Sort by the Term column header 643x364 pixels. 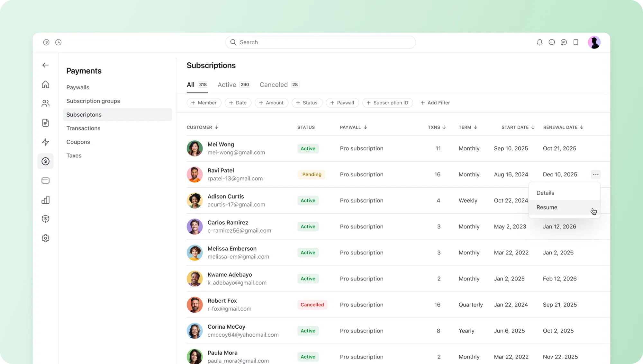(468, 128)
